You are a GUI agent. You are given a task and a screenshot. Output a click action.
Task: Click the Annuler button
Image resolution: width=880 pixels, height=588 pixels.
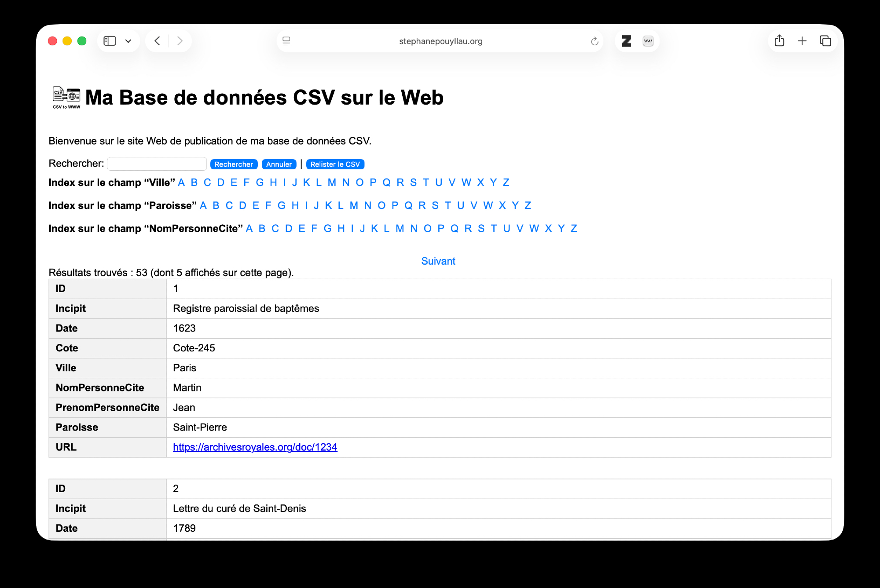279,164
